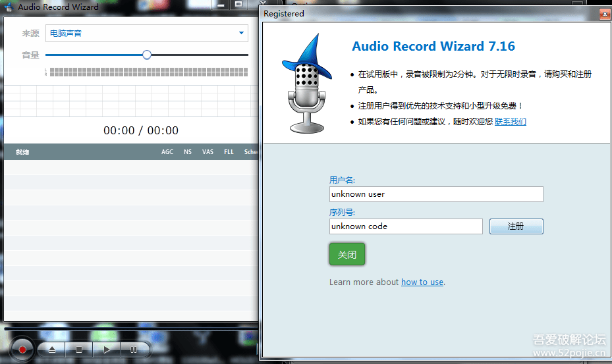The width and height of the screenshot is (612, 364).
Task: Click the 00:00 / 00:00 time display
Action: click(x=141, y=130)
